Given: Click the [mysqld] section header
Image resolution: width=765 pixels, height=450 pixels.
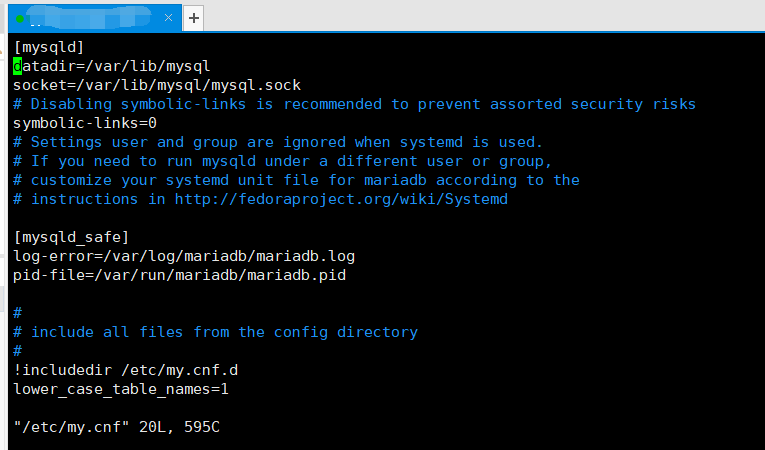Looking at the screenshot, I should tap(48, 47).
